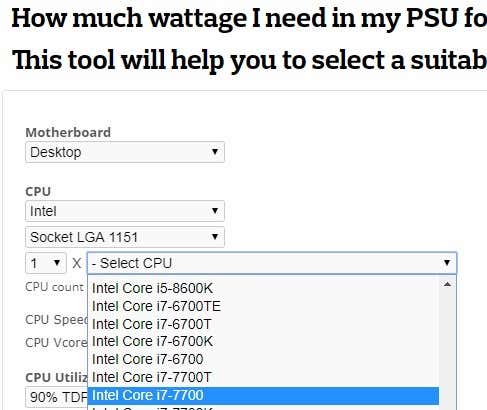This screenshot has width=487, height=410.
Task: Select highlighted Intel Core i7-7700 option
Action: 263,395
